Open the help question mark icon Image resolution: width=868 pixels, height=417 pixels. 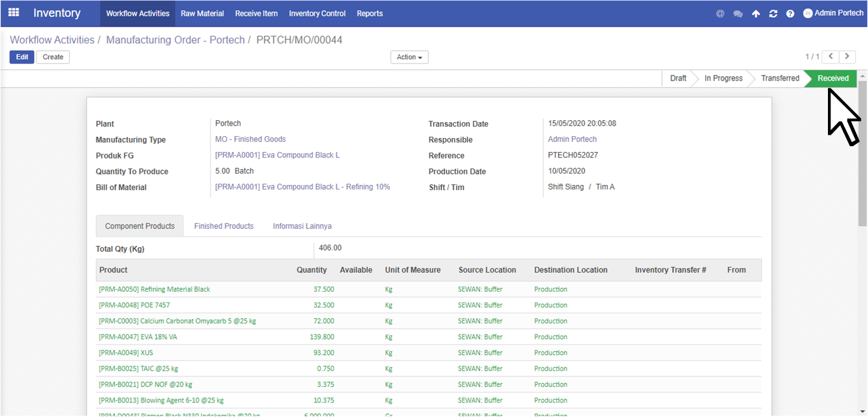tap(790, 13)
